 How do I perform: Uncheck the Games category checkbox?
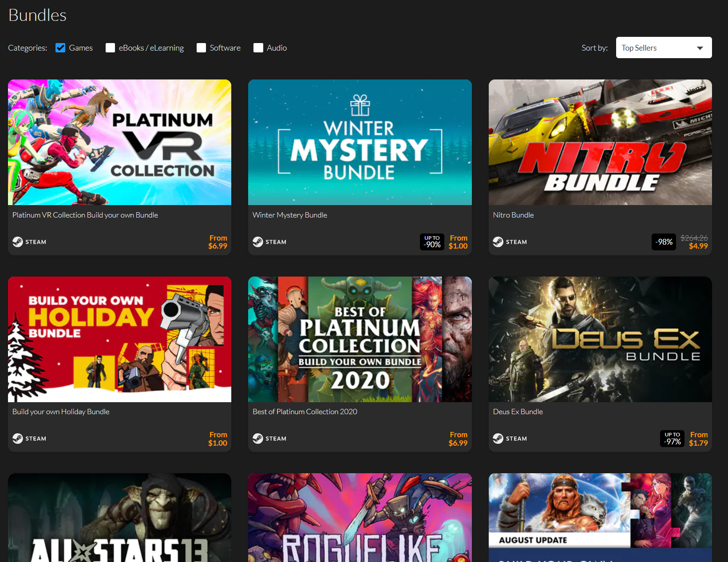point(60,47)
